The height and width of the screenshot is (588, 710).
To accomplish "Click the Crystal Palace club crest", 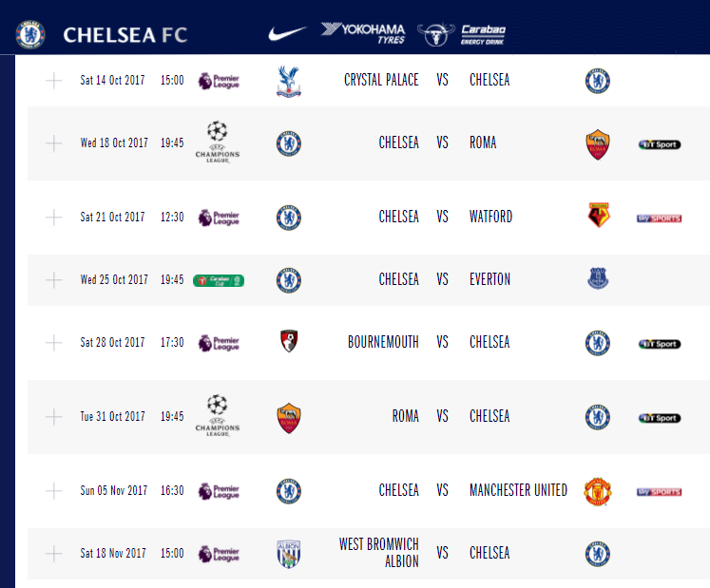I will (x=289, y=80).
